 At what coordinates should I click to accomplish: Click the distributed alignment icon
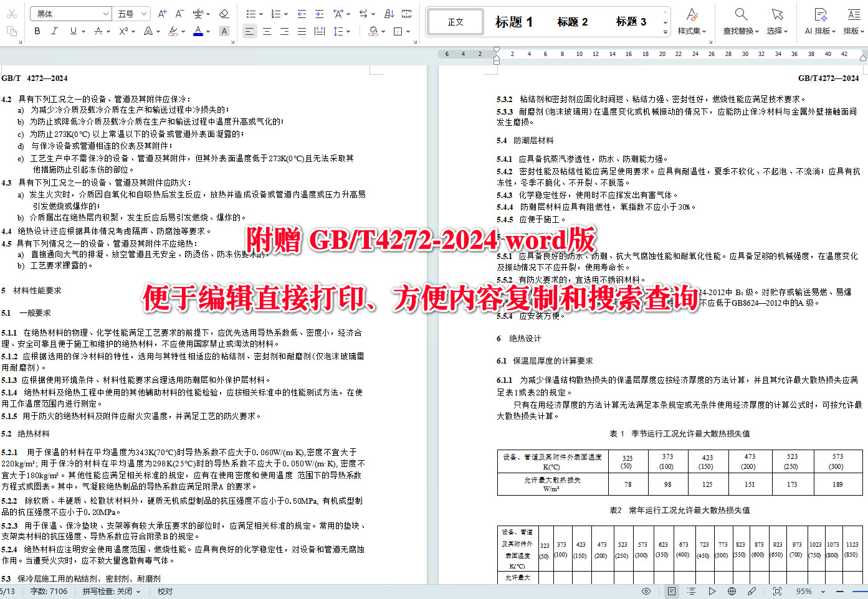[x=320, y=31]
